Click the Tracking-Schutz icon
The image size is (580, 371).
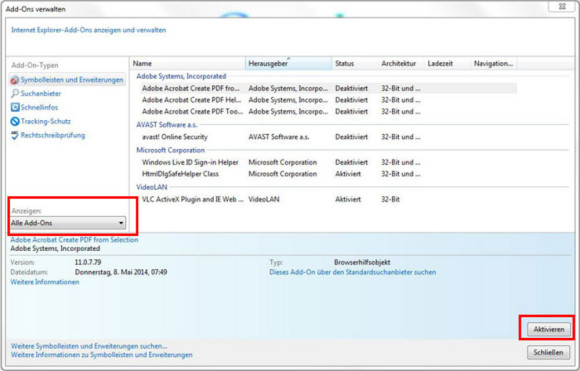point(15,121)
